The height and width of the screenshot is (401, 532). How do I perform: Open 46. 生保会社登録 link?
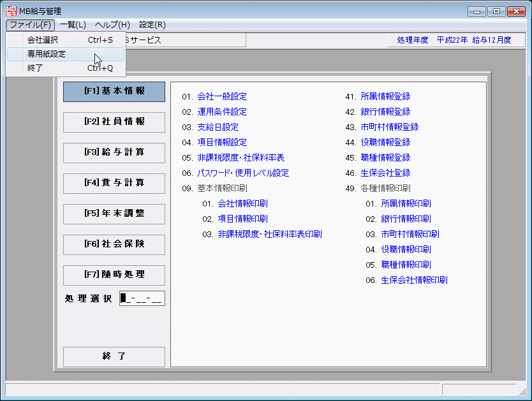385,173
